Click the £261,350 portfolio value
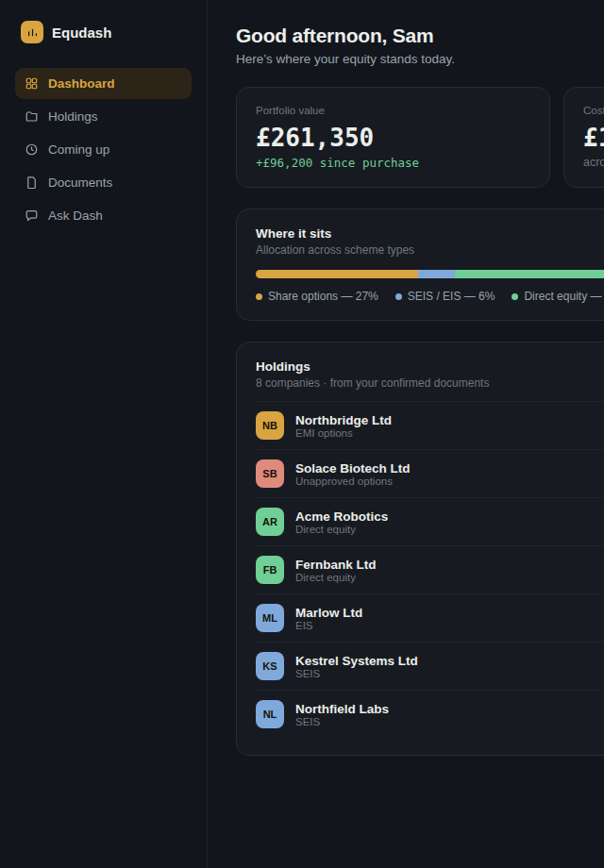This screenshot has height=868, width=604. click(x=314, y=138)
